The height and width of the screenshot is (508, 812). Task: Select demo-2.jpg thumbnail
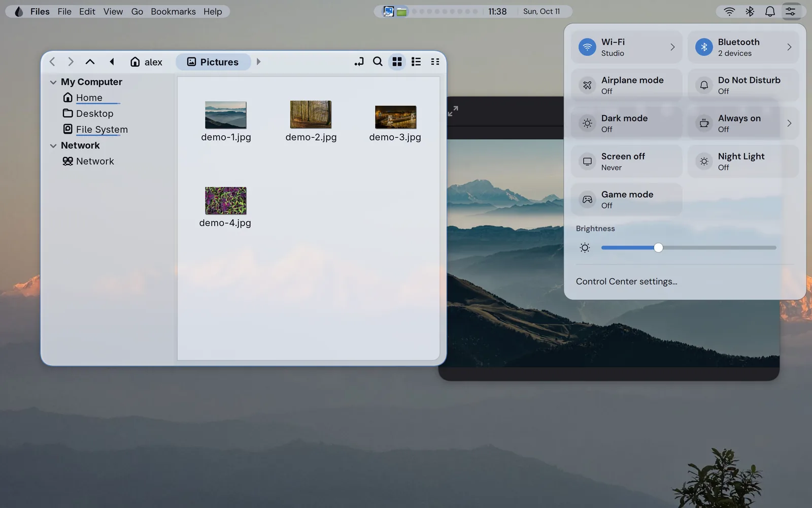tap(311, 114)
